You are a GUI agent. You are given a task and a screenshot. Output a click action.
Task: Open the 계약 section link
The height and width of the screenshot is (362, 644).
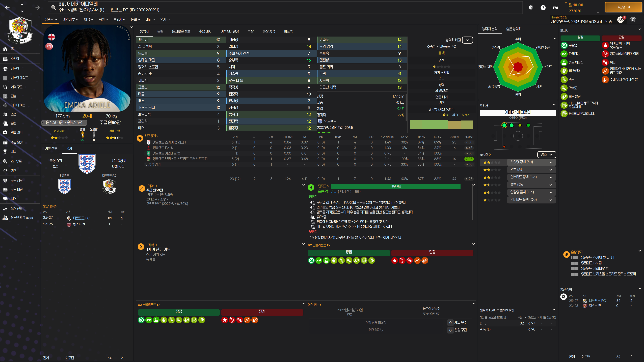point(152,186)
